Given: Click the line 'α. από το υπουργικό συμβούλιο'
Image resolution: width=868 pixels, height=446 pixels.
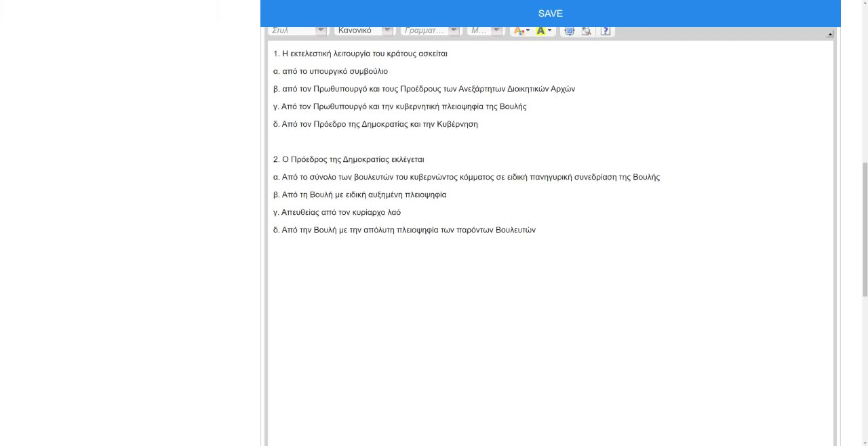Looking at the screenshot, I should (330, 71).
